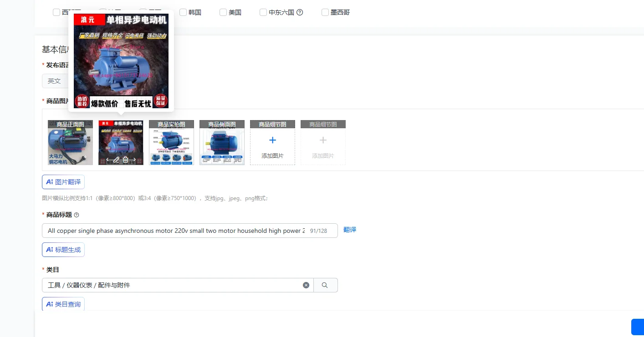Image resolution: width=644 pixels, height=337 pixels.
Task: Select the 商品实拍图 thumbnail
Action: (171, 142)
